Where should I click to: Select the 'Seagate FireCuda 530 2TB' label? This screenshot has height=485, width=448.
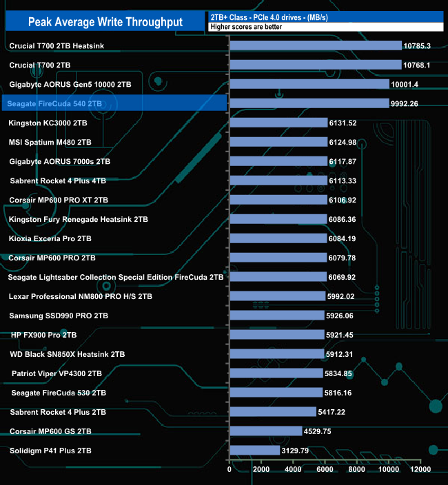tap(59, 393)
